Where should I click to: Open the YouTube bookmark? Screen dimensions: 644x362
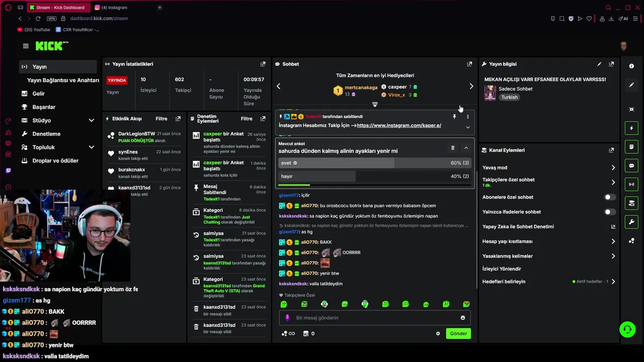coord(34,30)
